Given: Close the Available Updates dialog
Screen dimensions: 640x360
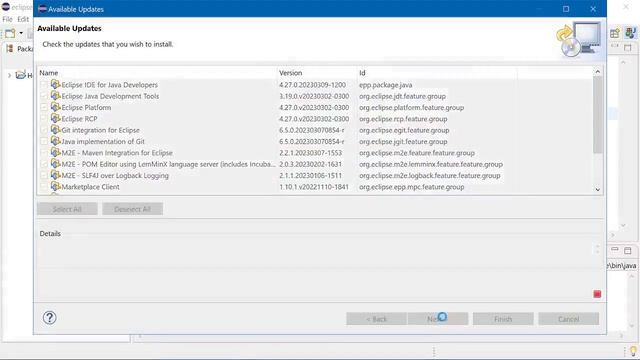Looking at the screenshot, I should click(x=593, y=9).
